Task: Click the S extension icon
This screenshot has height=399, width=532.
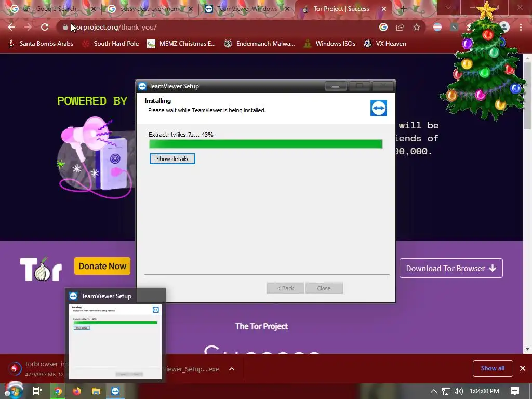Action: (x=454, y=27)
